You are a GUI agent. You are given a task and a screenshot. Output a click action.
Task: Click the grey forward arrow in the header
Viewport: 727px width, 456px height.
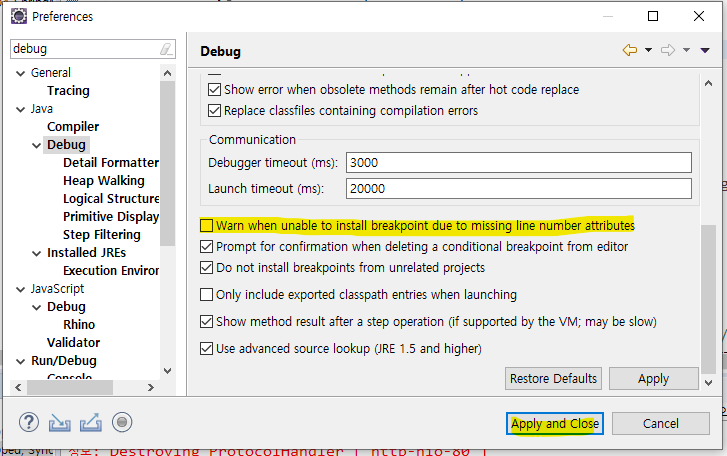click(x=668, y=50)
